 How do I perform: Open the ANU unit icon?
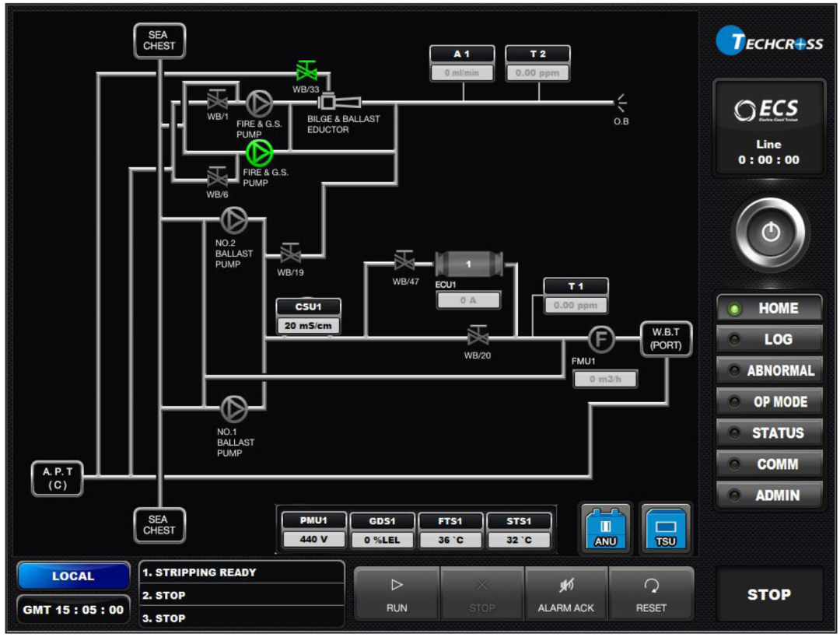pos(605,529)
